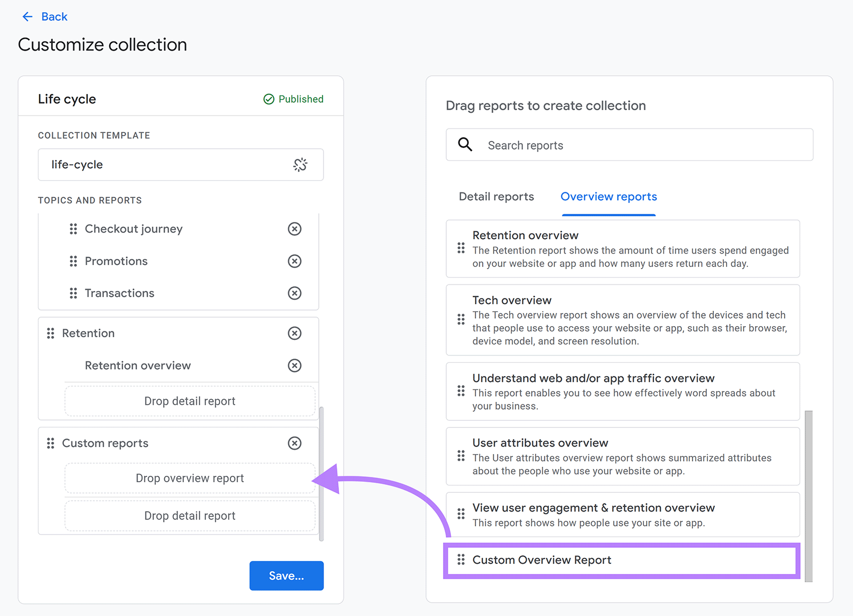
Task: Click the drag handle on "Custom Overview Report"
Action: tap(461, 560)
